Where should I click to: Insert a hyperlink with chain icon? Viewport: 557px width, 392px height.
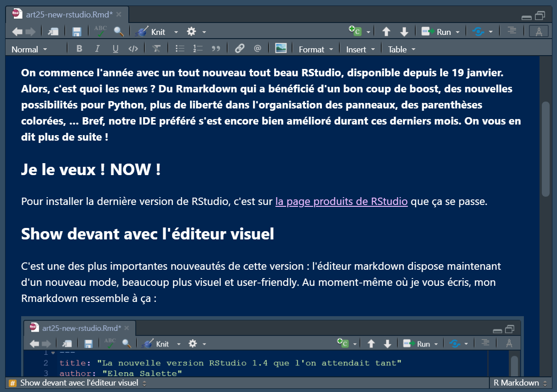click(x=239, y=49)
